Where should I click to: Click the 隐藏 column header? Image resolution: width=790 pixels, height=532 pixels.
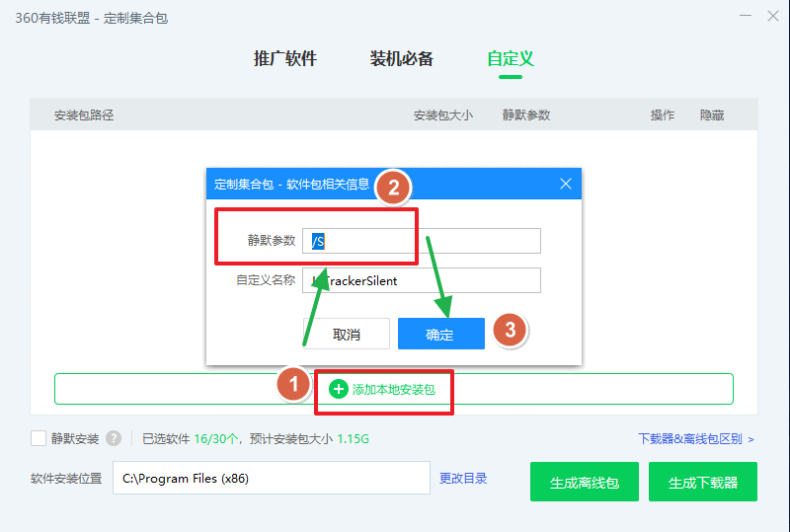tap(712, 115)
